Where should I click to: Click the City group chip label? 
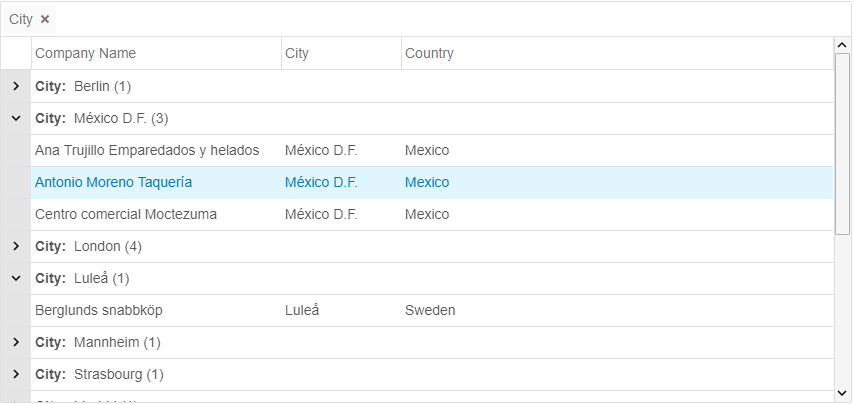21,19
